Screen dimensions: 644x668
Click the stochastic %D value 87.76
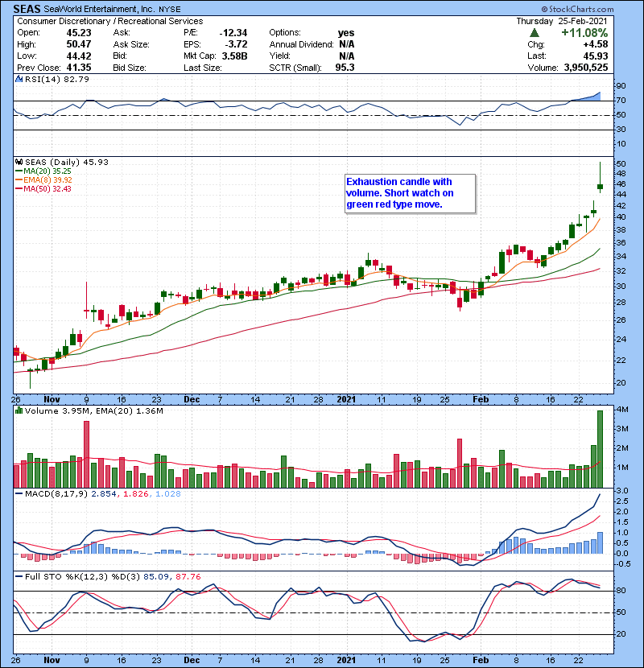[x=188, y=577]
